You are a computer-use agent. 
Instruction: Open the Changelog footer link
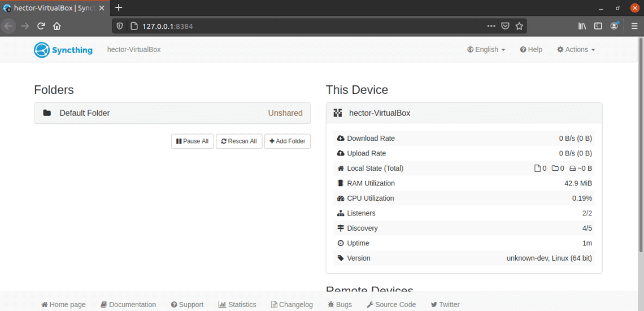point(292,304)
